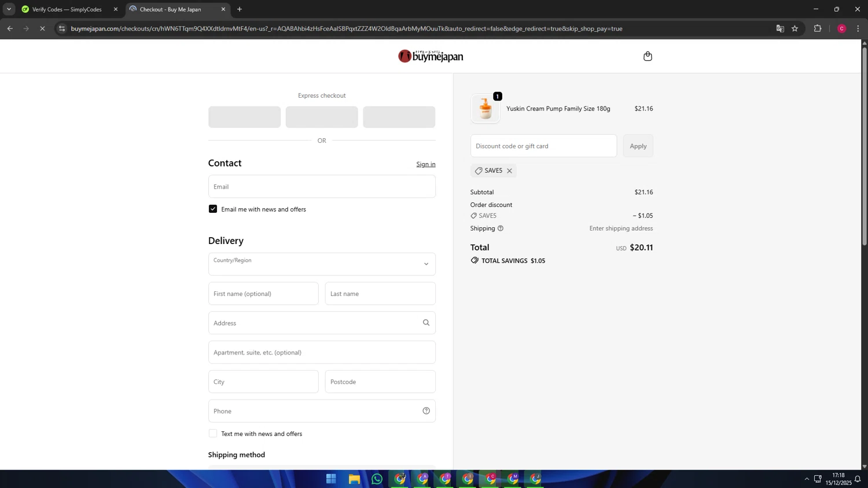
Task: Click the third express checkout button
Action: pyautogui.click(x=399, y=117)
